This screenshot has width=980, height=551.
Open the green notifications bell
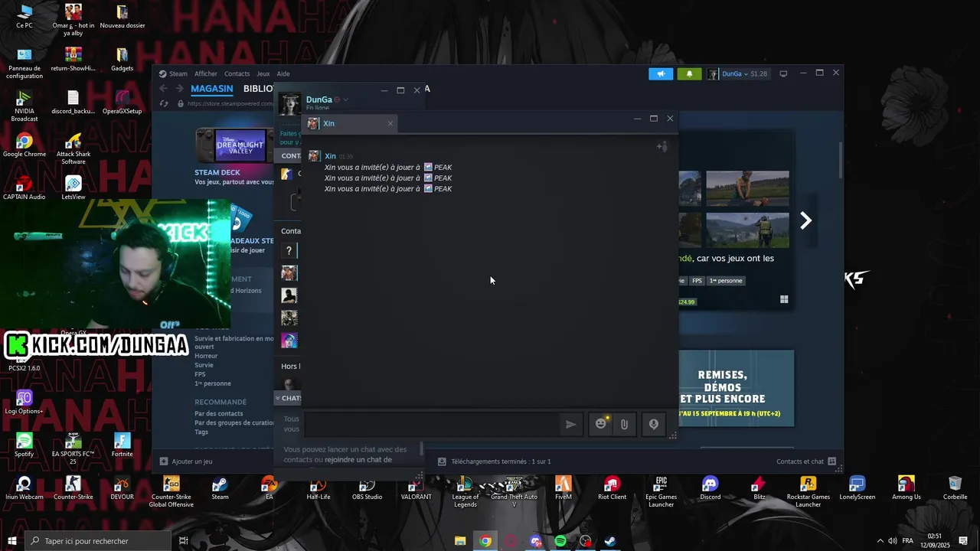tap(689, 73)
